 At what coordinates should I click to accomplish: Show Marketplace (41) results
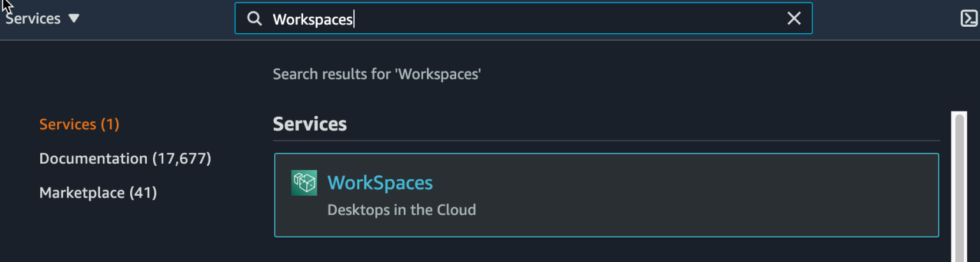[98, 193]
